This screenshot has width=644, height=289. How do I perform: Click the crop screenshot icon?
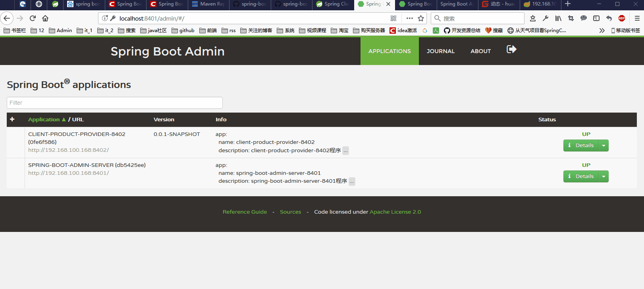(571, 18)
